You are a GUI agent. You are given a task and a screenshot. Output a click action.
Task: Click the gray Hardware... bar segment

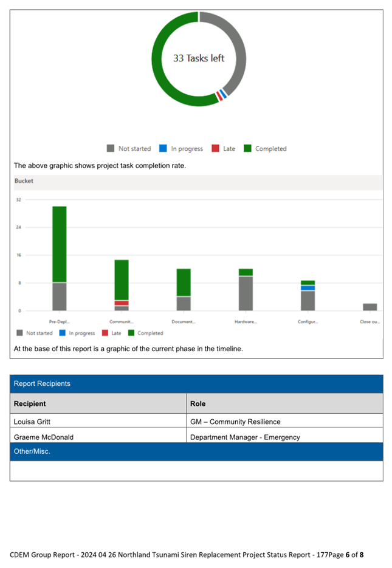[x=246, y=293]
